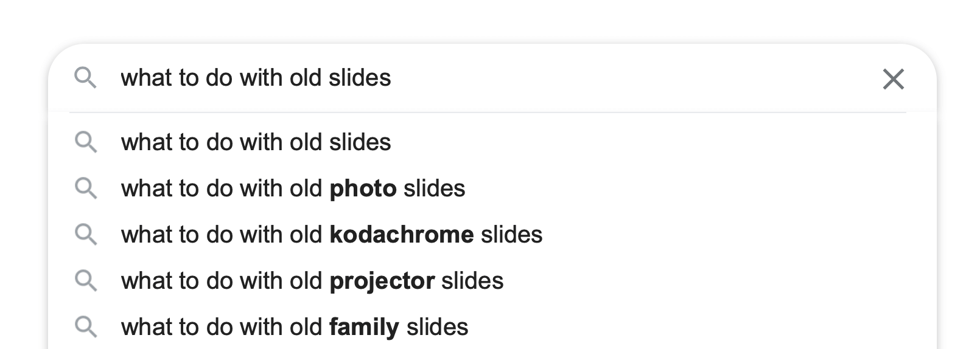Image resolution: width=980 pixels, height=349 pixels.
Task: Click the search icon beside the first suggestion
Action: (85, 142)
